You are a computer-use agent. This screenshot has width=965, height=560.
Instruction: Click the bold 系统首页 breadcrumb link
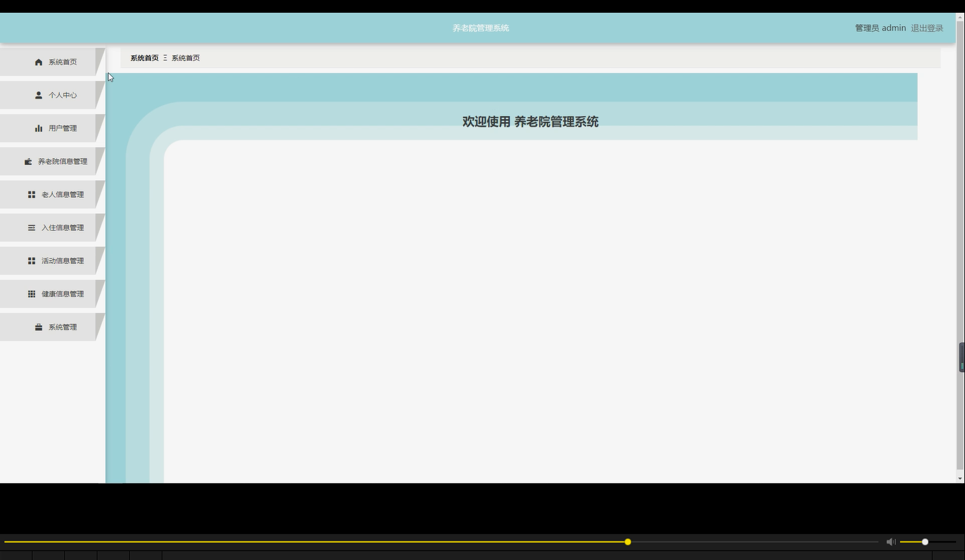tap(144, 58)
